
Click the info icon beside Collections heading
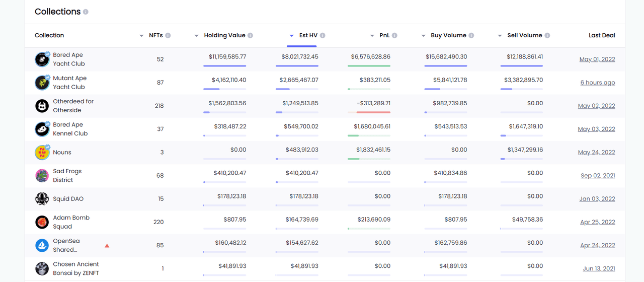(86, 12)
